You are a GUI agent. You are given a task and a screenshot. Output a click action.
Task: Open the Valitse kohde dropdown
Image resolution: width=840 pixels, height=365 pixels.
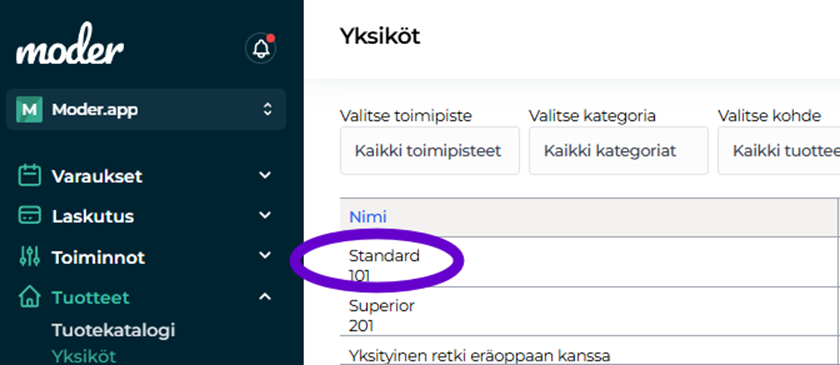(779, 151)
